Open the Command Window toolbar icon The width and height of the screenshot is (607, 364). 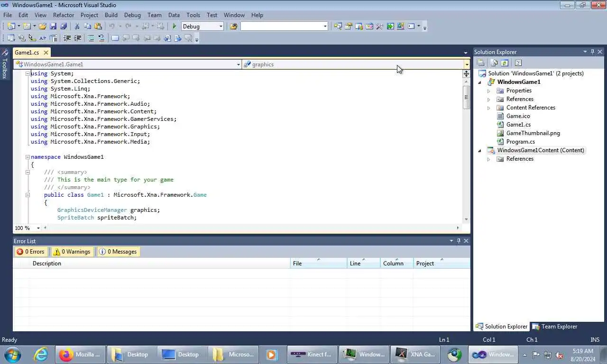[x=411, y=27]
